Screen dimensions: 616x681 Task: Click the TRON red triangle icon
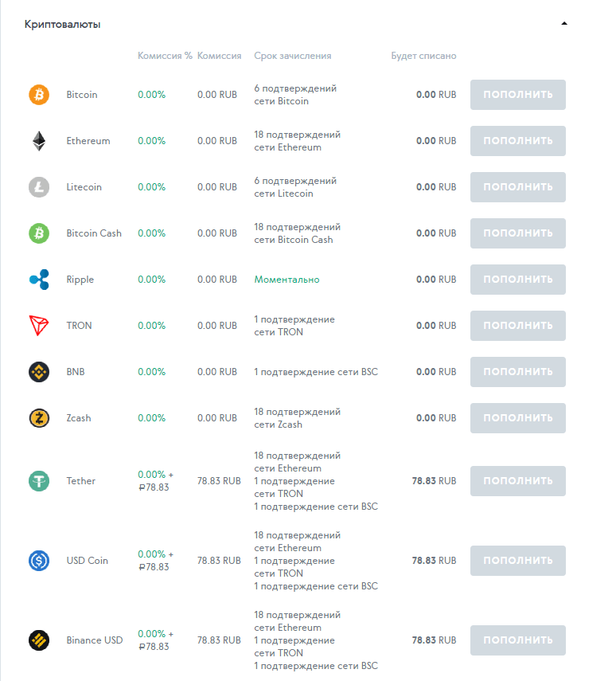39,326
